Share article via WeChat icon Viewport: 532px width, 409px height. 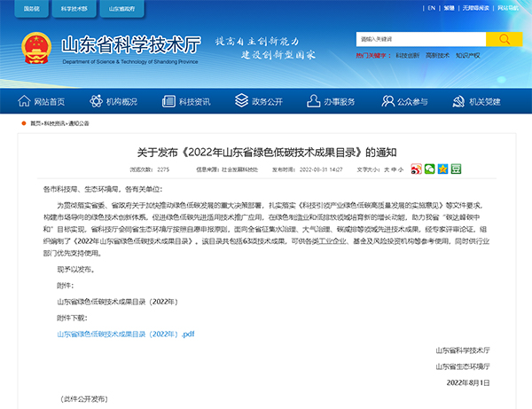point(429,168)
